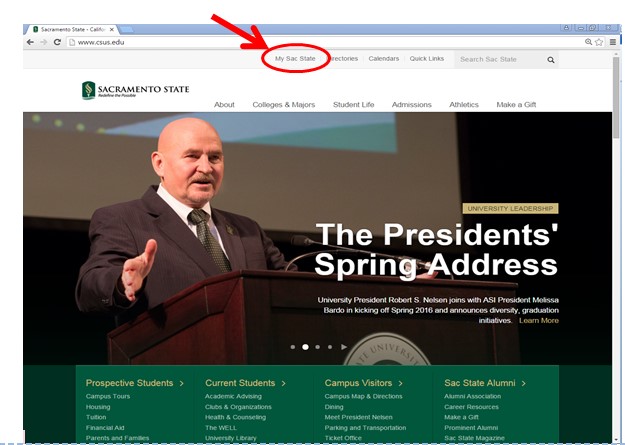
Task: Click the My Sac State link
Action: pyautogui.click(x=295, y=59)
